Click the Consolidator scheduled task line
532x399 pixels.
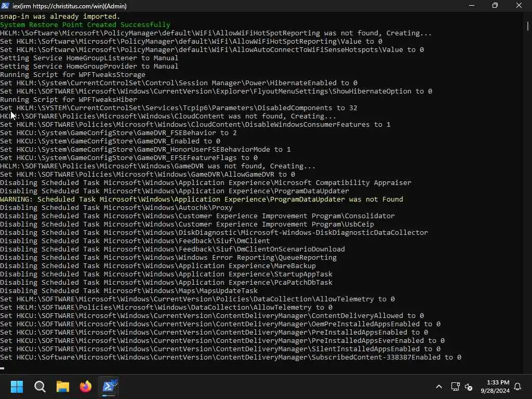197,216
